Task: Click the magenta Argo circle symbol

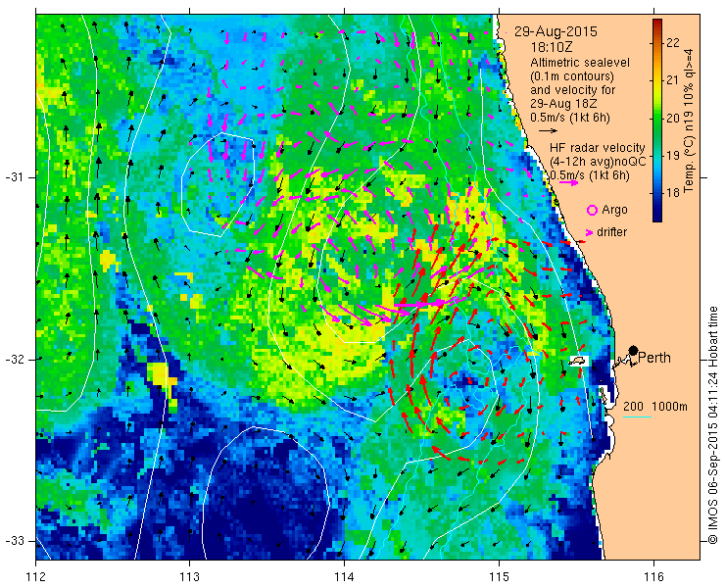Action: (x=592, y=211)
